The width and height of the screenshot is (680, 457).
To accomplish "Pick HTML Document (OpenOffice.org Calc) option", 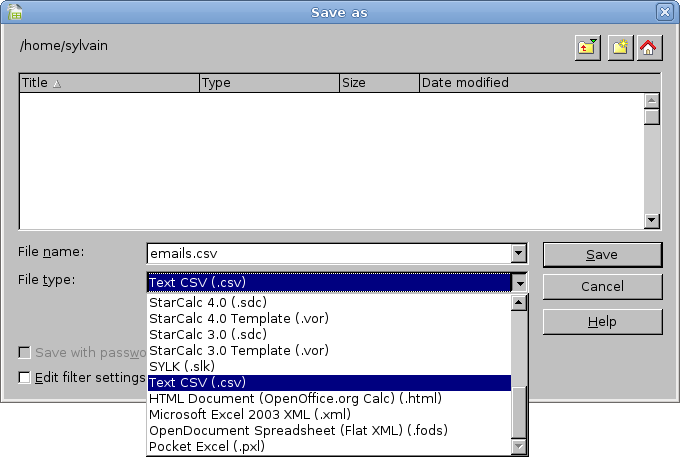I will click(x=295, y=398).
